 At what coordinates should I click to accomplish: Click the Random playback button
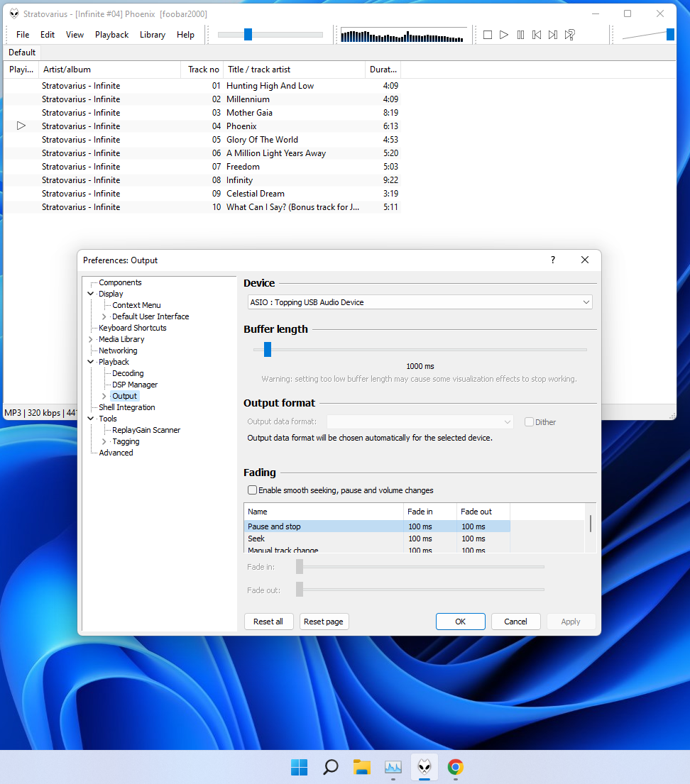point(569,35)
